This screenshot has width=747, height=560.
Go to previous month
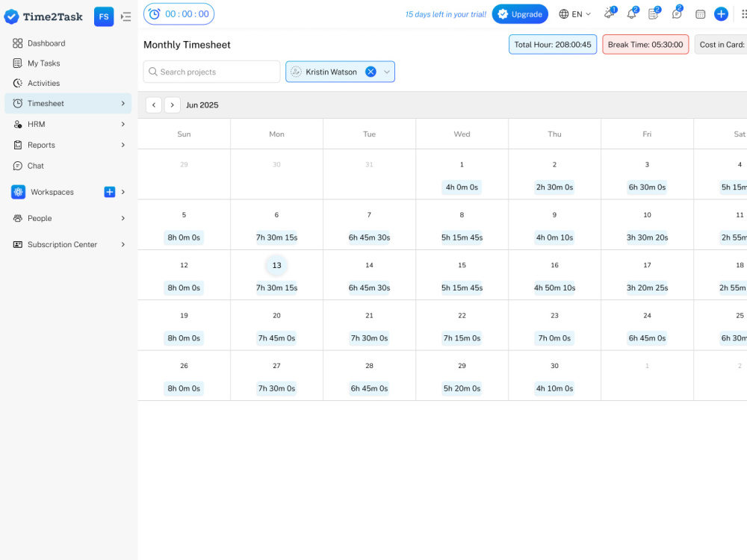(154, 105)
